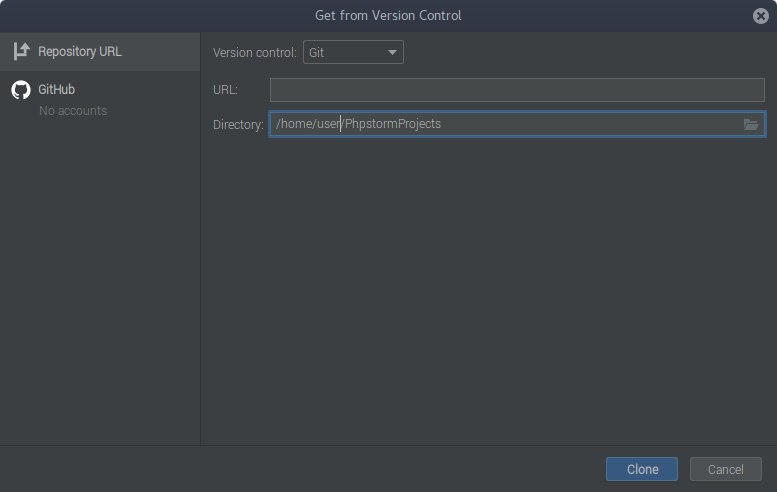Click the GitHub octocat icon
Image resolution: width=777 pixels, height=492 pixels.
21,90
